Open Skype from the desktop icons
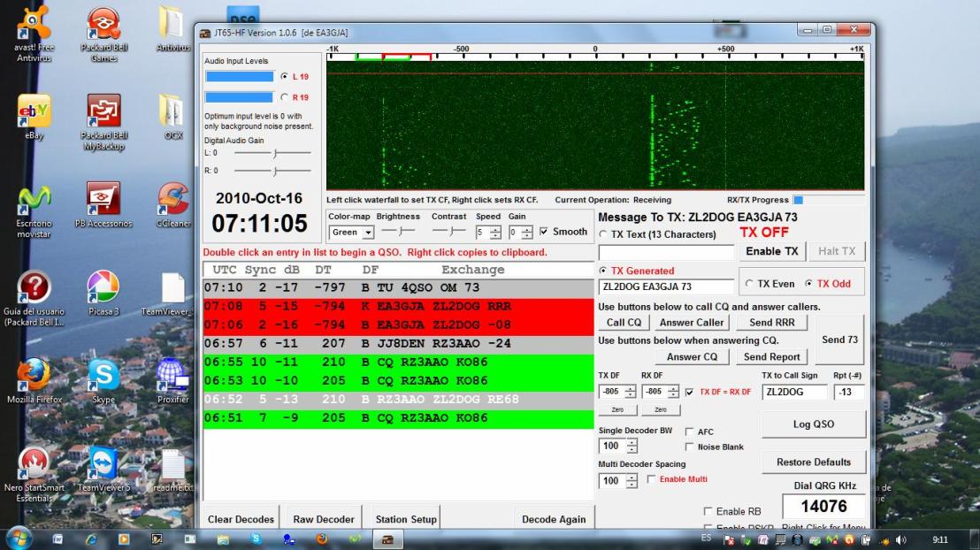The width and height of the screenshot is (980, 550). tap(103, 376)
